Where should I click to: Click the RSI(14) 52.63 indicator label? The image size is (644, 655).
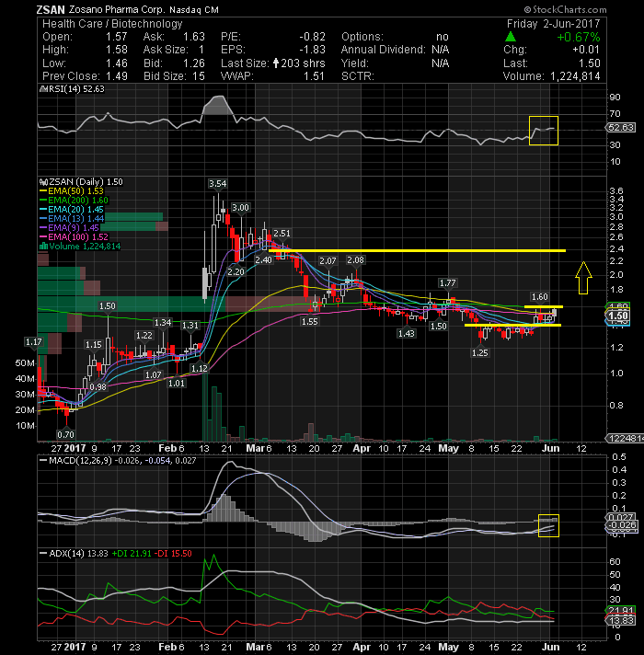coord(75,89)
